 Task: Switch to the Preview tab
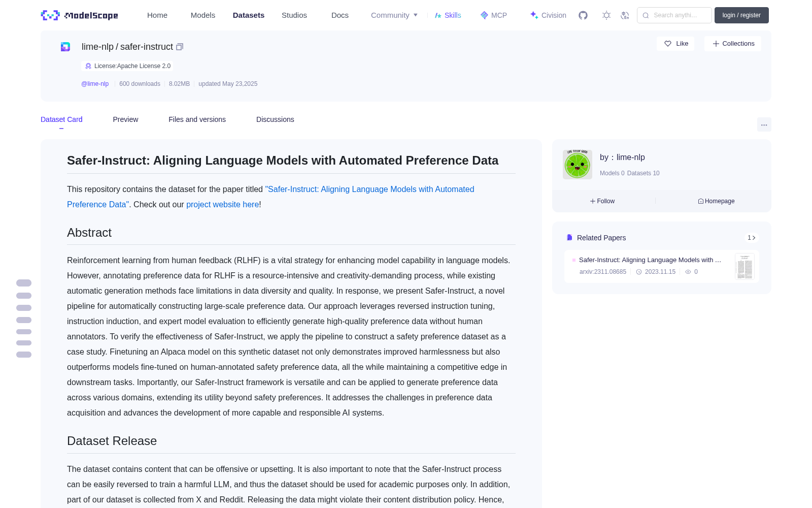(125, 119)
